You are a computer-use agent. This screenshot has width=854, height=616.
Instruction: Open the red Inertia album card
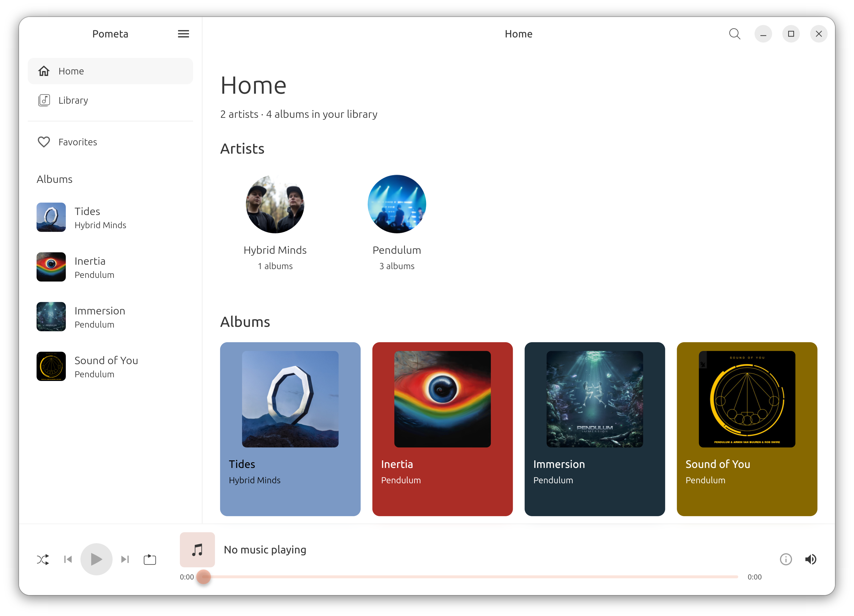[442, 429]
